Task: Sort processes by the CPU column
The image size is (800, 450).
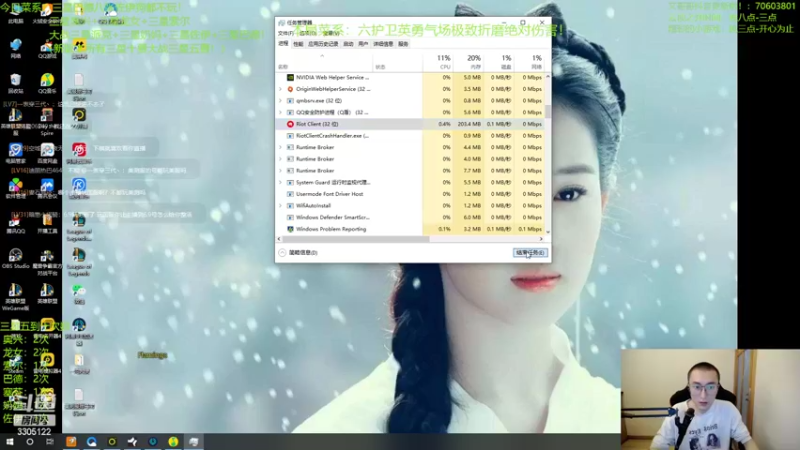Action: [438, 62]
